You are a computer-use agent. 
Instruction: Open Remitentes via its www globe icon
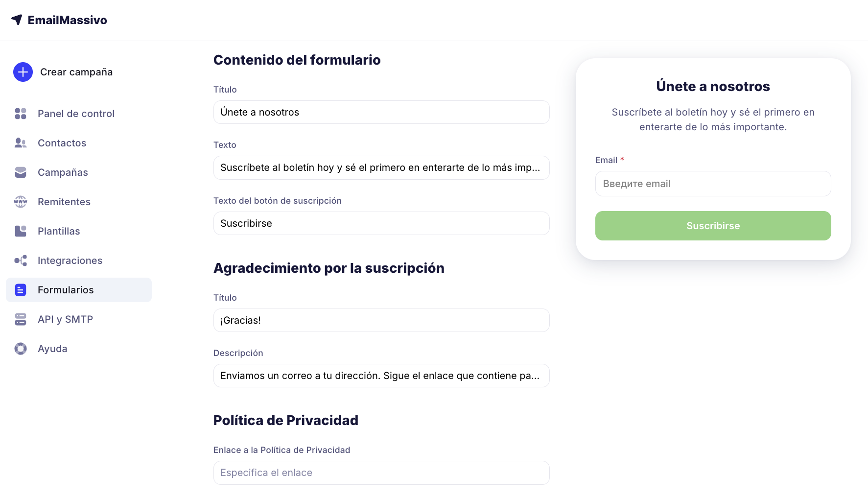pos(21,202)
